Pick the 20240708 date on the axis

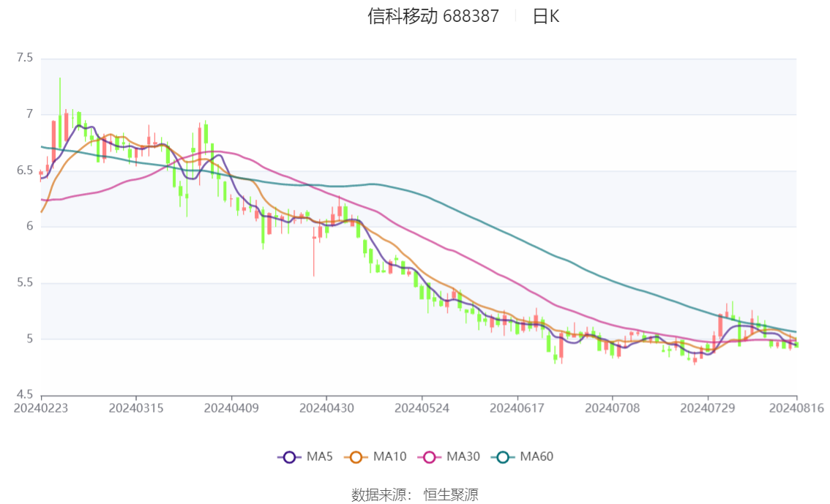[612, 407]
